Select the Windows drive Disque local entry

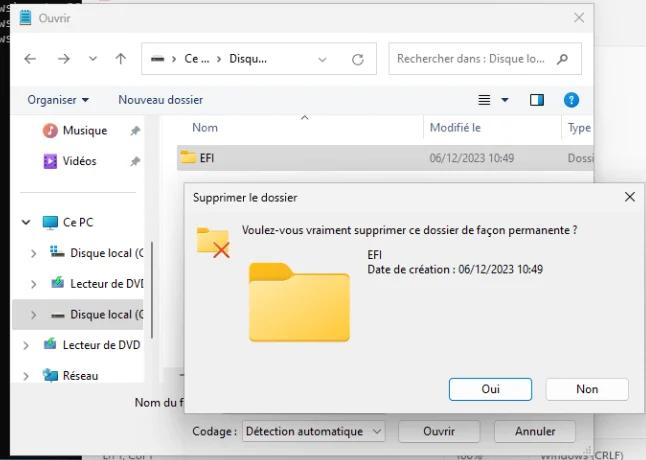point(106,253)
